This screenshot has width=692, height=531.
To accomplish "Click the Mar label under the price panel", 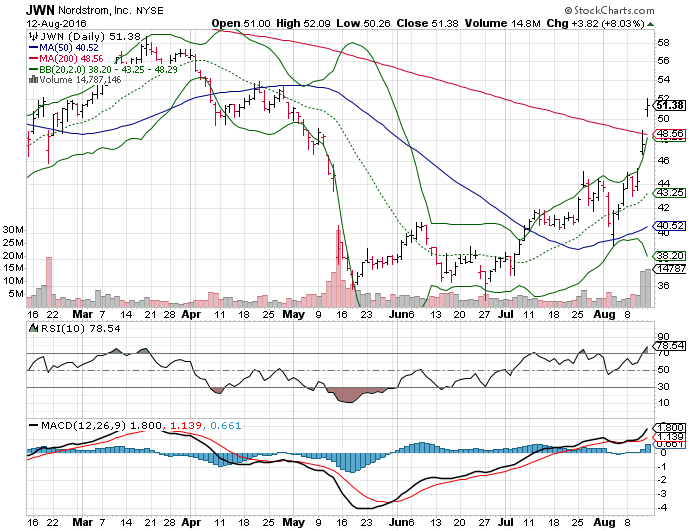I will (x=83, y=314).
